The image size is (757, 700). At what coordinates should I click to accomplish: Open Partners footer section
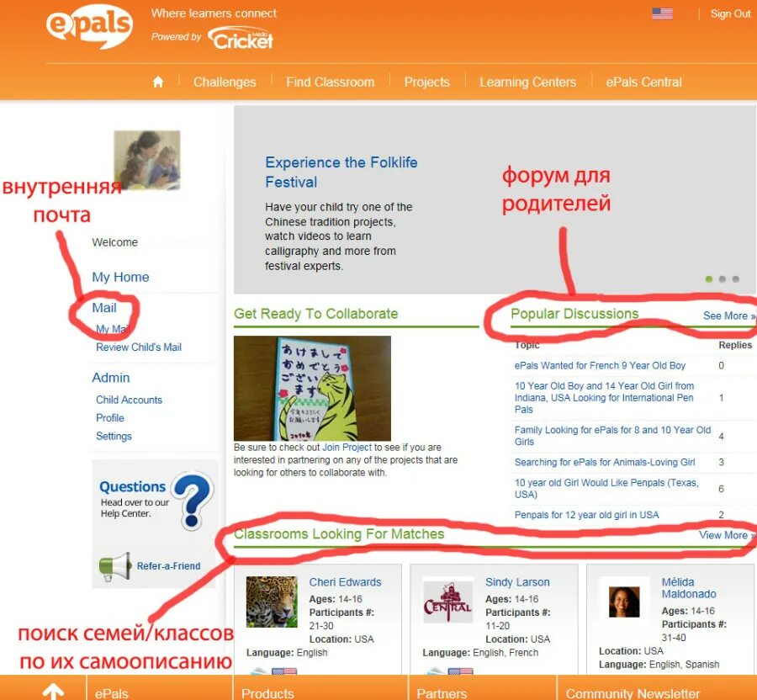click(442, 693)
